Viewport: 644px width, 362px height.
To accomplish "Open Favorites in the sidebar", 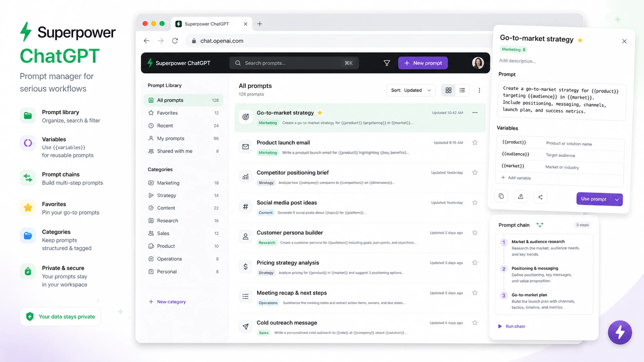I will (x=183, y=113).
